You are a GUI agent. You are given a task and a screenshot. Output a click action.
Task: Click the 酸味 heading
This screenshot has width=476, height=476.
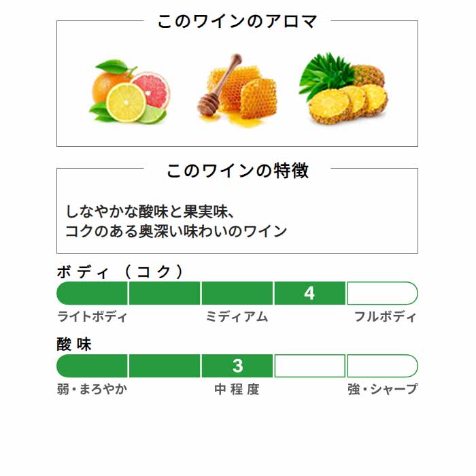coord(74,345)
